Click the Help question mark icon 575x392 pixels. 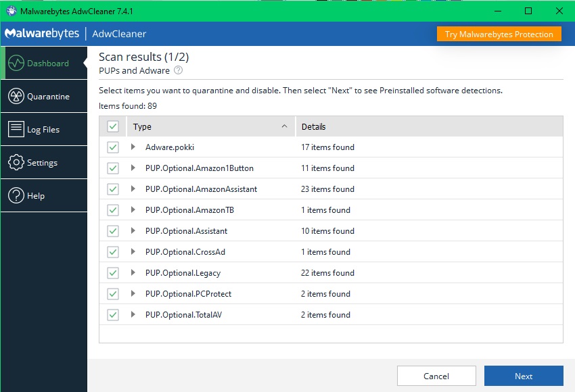(x=16, y=195)
